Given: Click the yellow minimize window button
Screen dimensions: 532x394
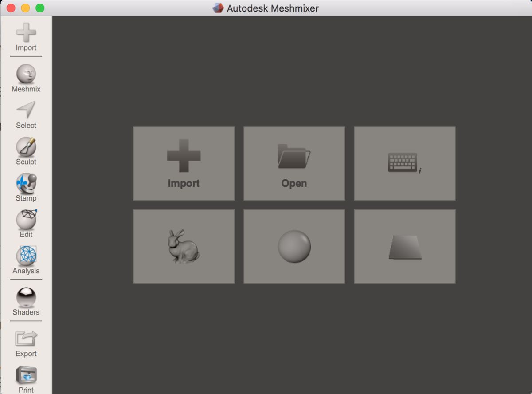Looking at the screenshot, I should [25, 8].
